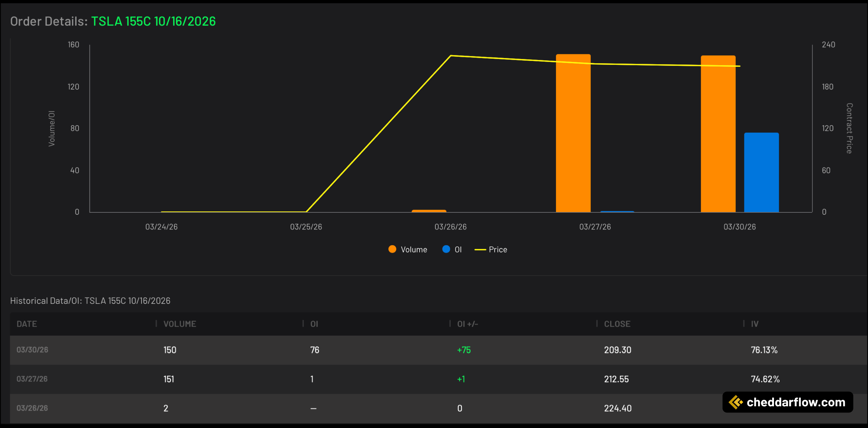
Task: Sort table by VOLUME column header
Action: click(x=180, y=324)
